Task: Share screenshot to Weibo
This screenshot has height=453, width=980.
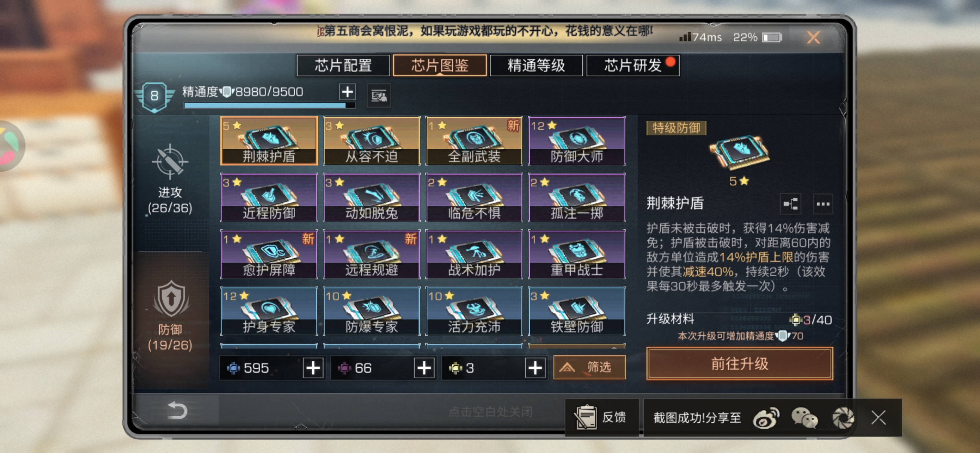Action: [765, 418]
